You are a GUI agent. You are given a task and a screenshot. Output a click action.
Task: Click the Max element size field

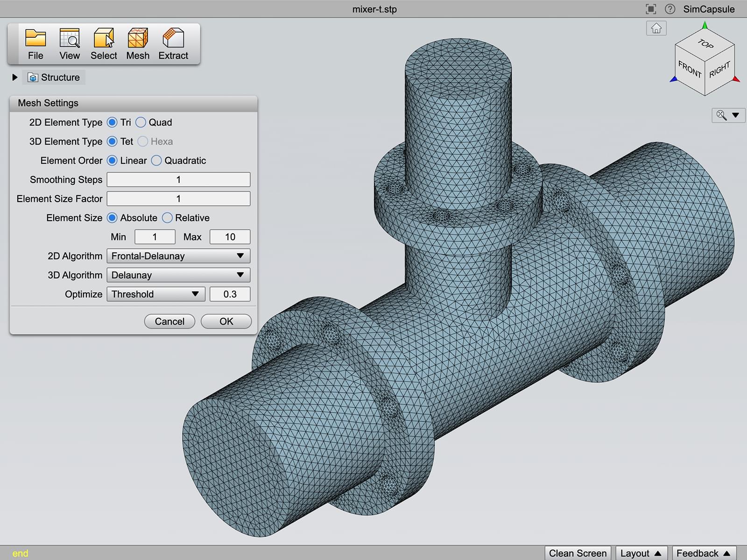coord(230,237)
